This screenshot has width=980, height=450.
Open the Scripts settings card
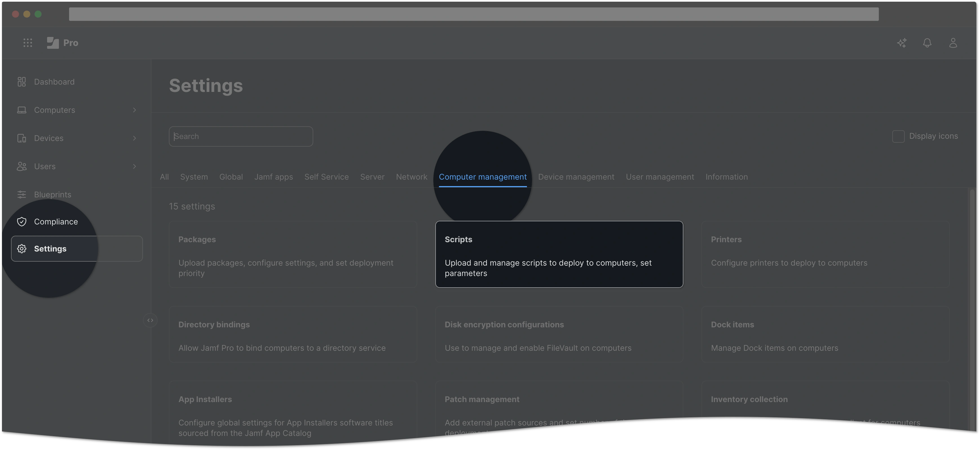coord(559,254)
